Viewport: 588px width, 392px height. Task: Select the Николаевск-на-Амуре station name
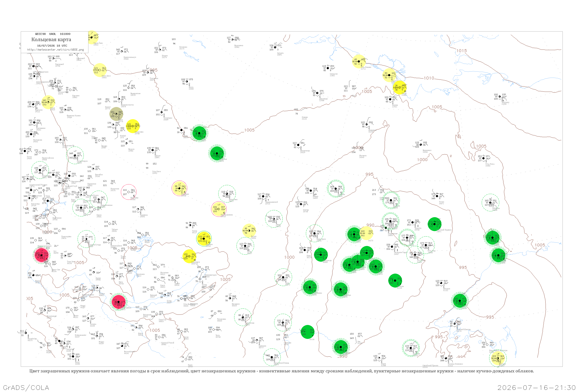(x=498, y=350)
